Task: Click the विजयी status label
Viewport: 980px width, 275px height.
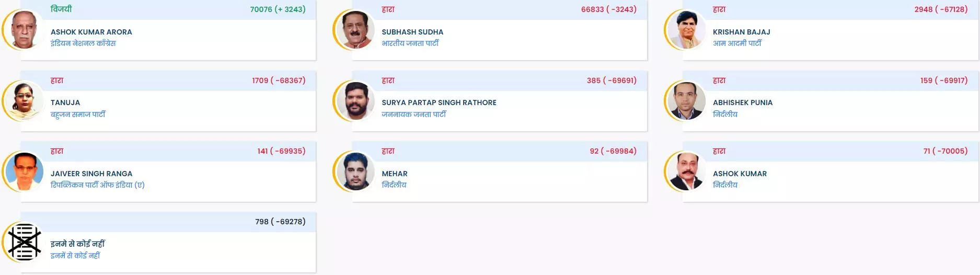Action: pos(61,9)
